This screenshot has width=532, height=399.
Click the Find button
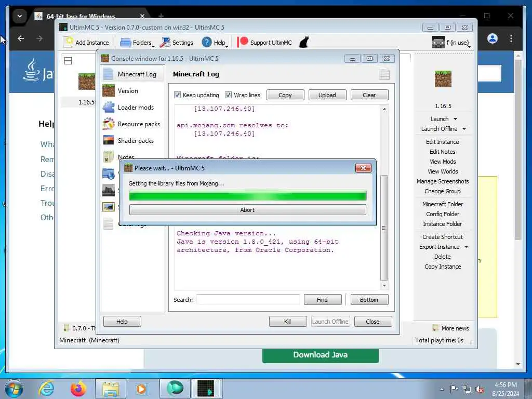322,300
